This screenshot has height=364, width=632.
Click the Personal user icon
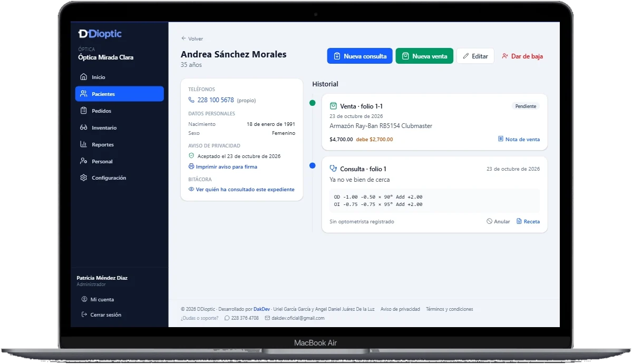(83, 161)
